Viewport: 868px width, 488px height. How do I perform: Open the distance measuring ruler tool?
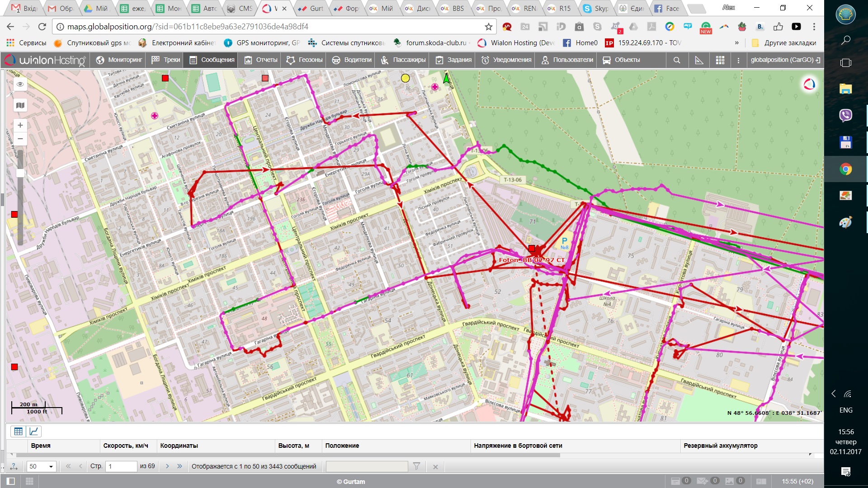pos(699,60)
